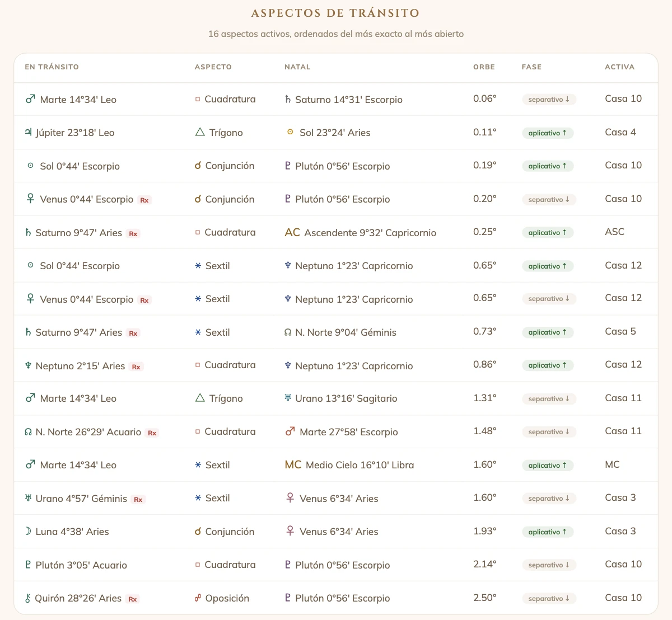Click the Trígono triangle icon in the Júpiter row
Screen dimensions: 672x620
[x=200, y=133]
